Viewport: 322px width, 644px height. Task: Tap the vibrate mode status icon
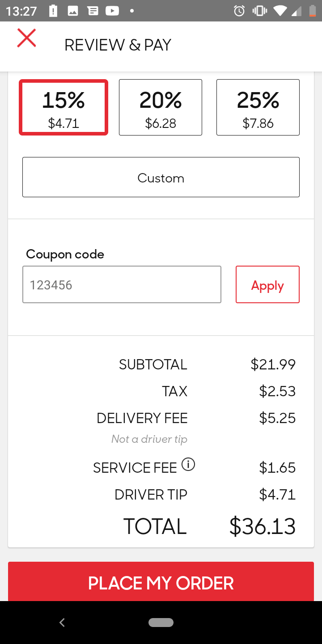tap(260, 11)
